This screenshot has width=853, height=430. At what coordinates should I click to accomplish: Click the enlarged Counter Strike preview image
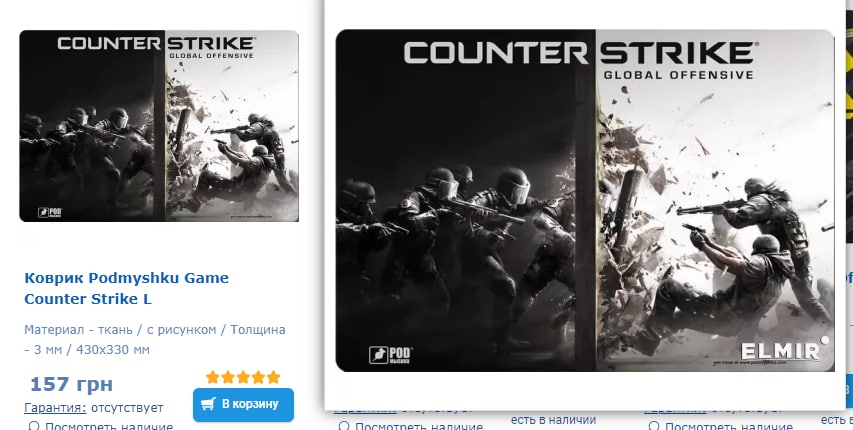pos(585,201)
